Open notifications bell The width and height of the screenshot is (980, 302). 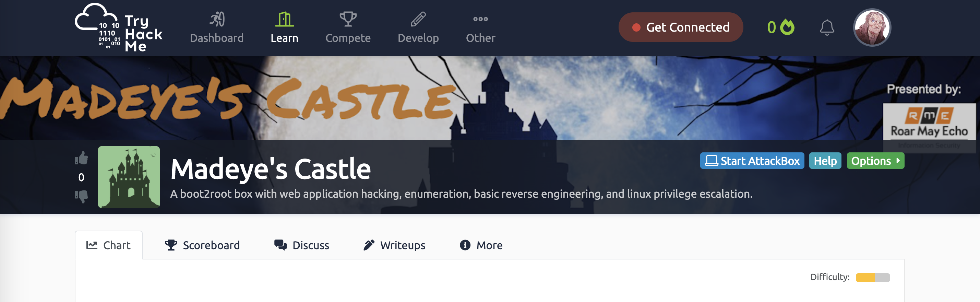pyautogui.click(x=827, y=27)
